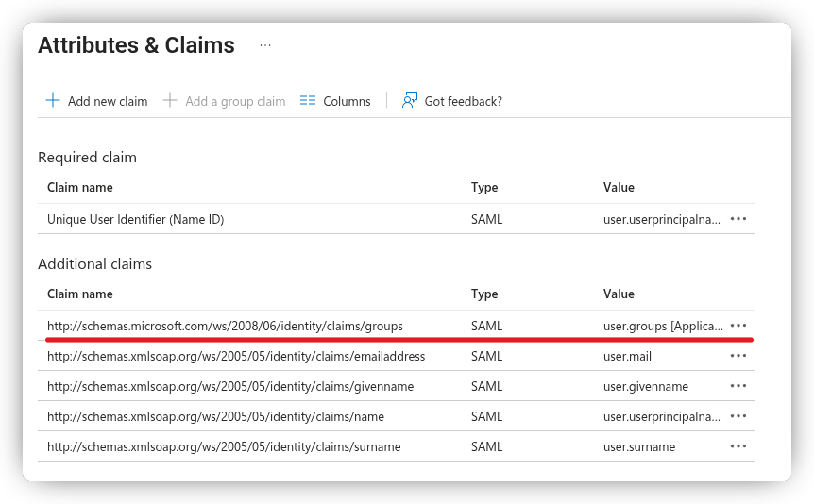Open ellipsis menu for surname claim row

pos(738,446)
